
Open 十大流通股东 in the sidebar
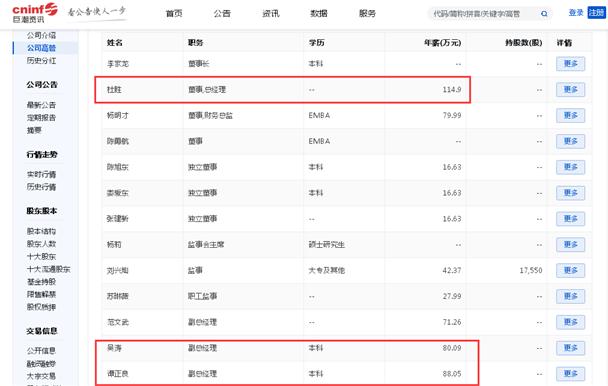click(48, 269)
